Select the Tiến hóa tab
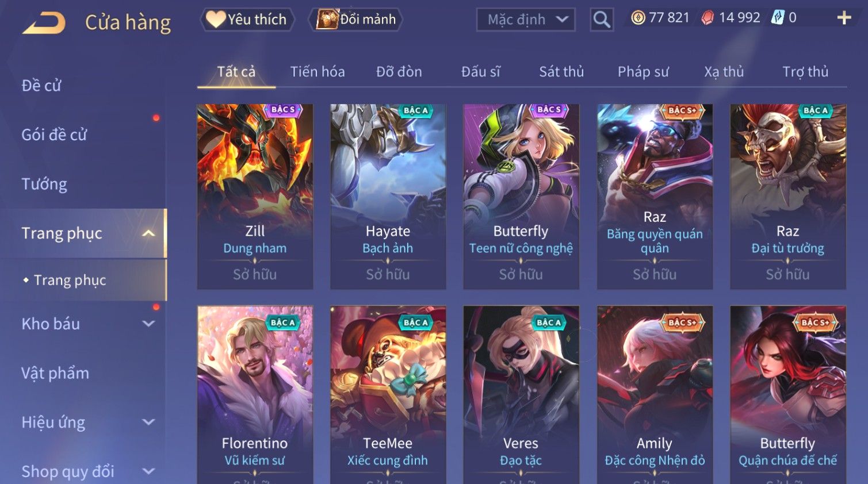Image resolution: width=868 pixels, height=484 pixels. (x=318, y=72)
